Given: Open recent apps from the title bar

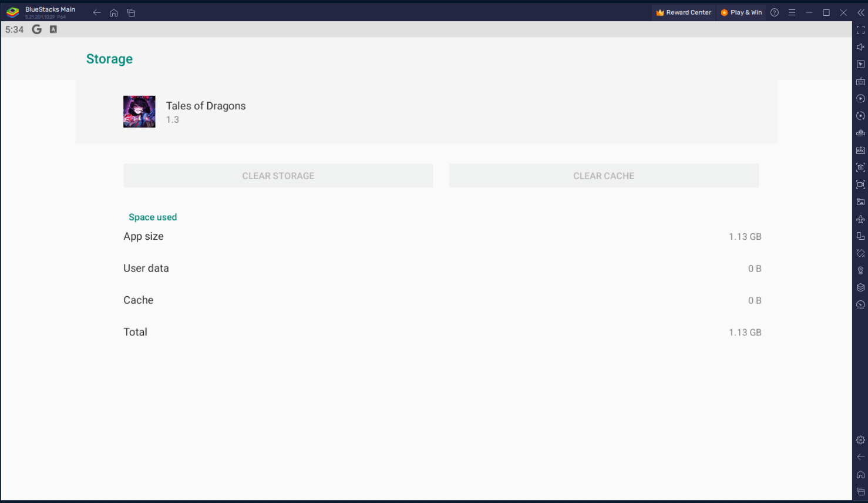Looking at the screenshot, I should point(131,12).
